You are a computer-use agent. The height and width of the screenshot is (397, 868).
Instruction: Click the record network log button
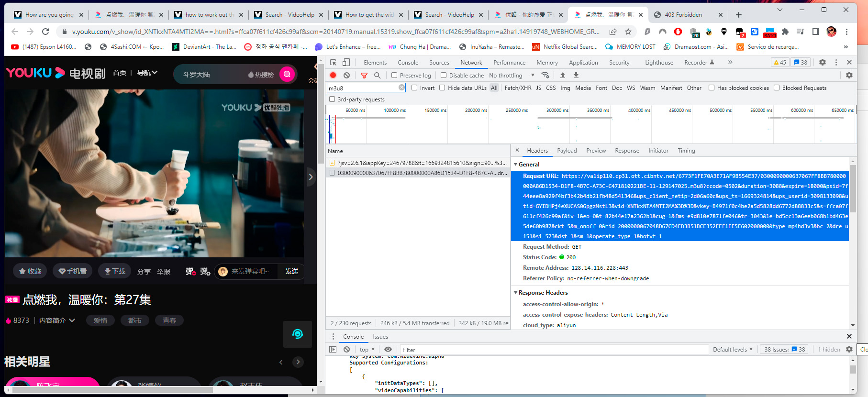[x=333, y=75]
